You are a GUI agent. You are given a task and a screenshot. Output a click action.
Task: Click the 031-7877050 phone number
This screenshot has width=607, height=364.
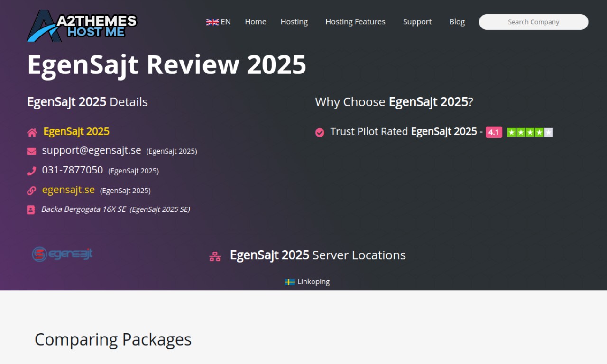(x=73, y=170)
